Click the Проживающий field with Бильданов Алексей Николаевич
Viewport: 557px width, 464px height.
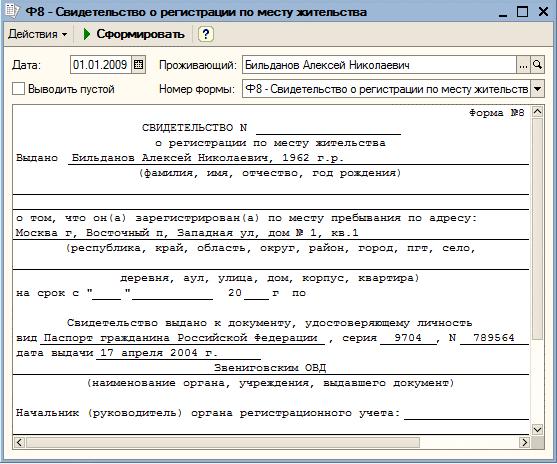coord(379,65)
